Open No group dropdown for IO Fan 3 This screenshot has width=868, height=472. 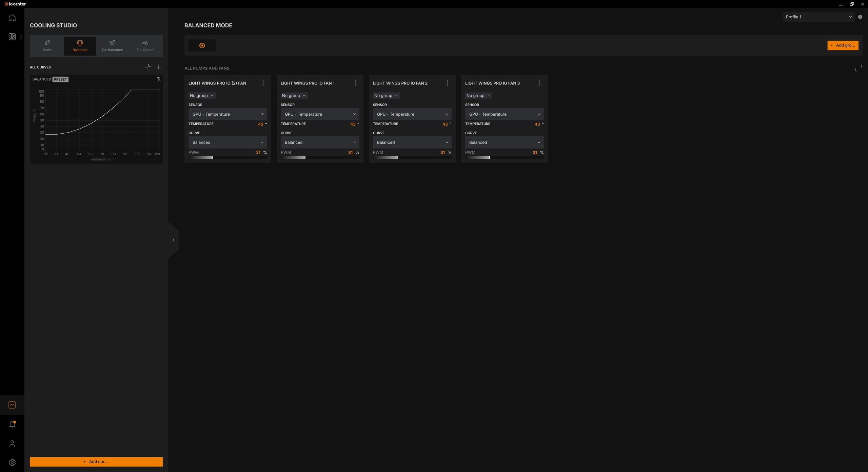[x=478, y=96]
